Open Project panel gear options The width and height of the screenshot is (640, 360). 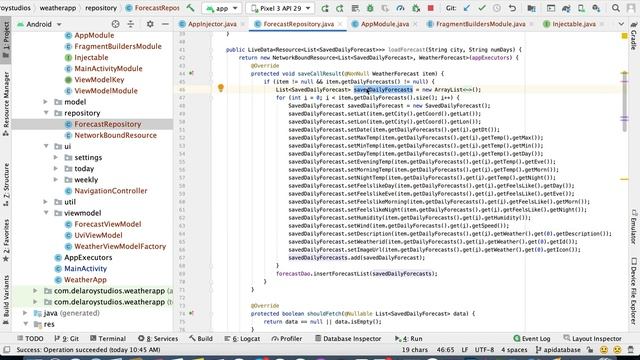tap(150, 24)
